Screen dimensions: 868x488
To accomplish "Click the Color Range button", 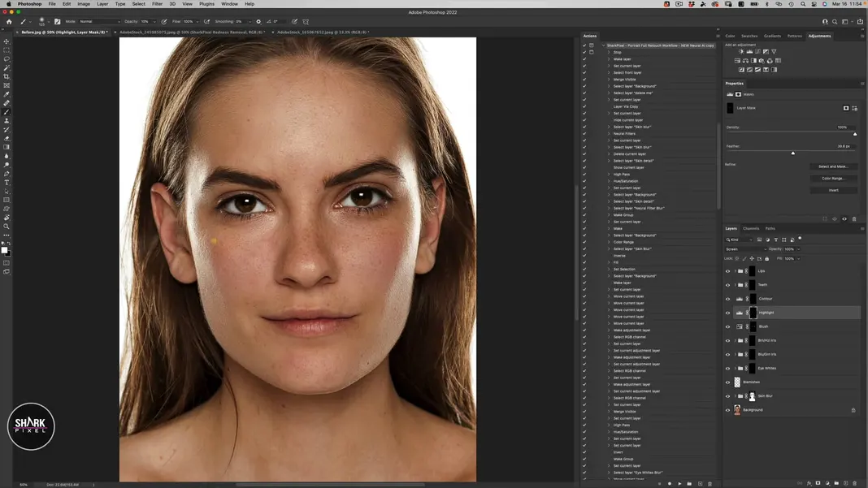I will [x=833, y=178].
